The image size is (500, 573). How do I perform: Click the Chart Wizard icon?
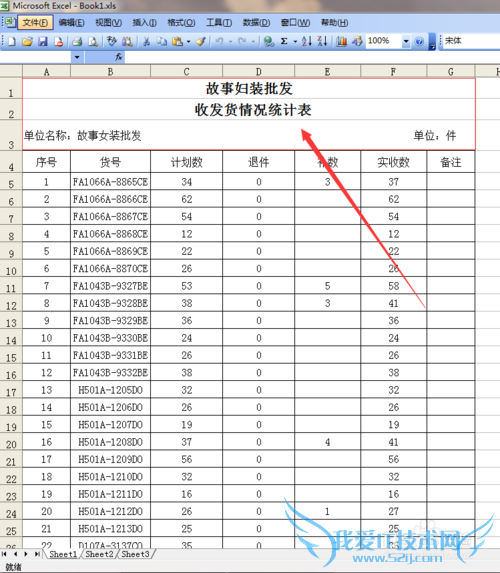pyautogui.click(x=341, y=41)
